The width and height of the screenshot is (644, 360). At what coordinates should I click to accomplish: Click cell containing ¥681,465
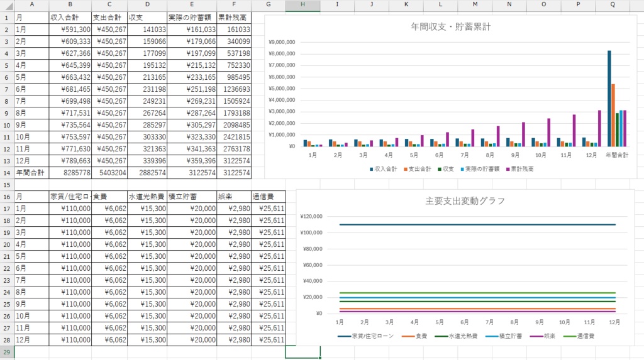pyautogui.click(x=70, y=89)
